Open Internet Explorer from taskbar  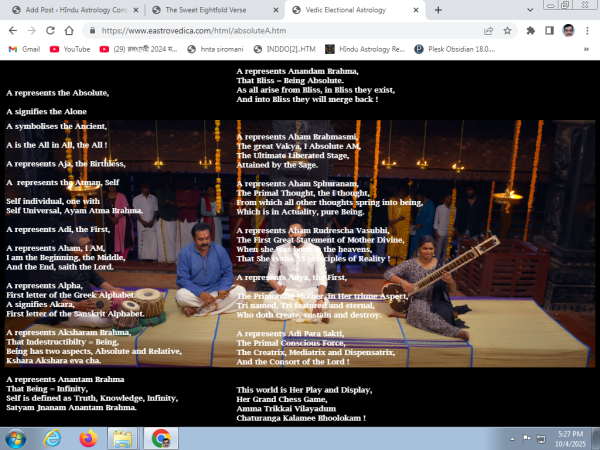tap(52, 437)
